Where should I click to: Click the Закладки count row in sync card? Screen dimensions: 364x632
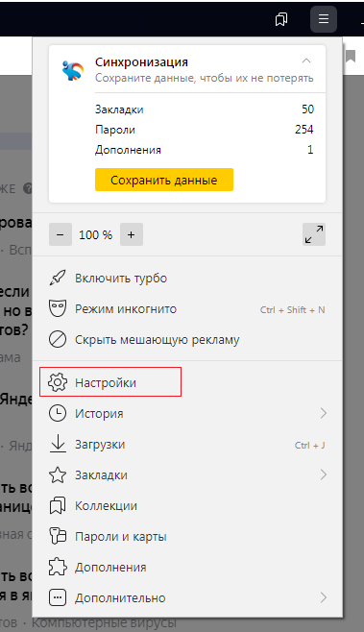coord(205,109)
